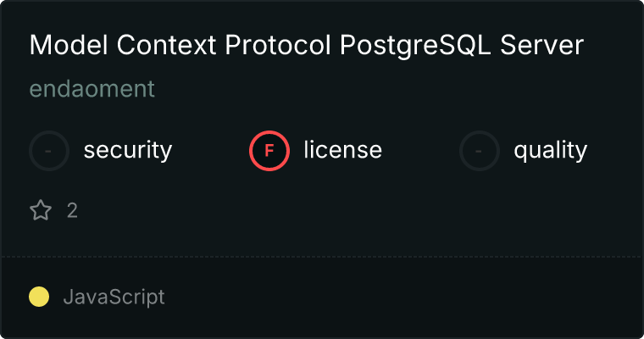Image resolution: width=644 pixels, height=339 pixels.
Task: Click the security grade dash badge
Action: pos(49,151)
